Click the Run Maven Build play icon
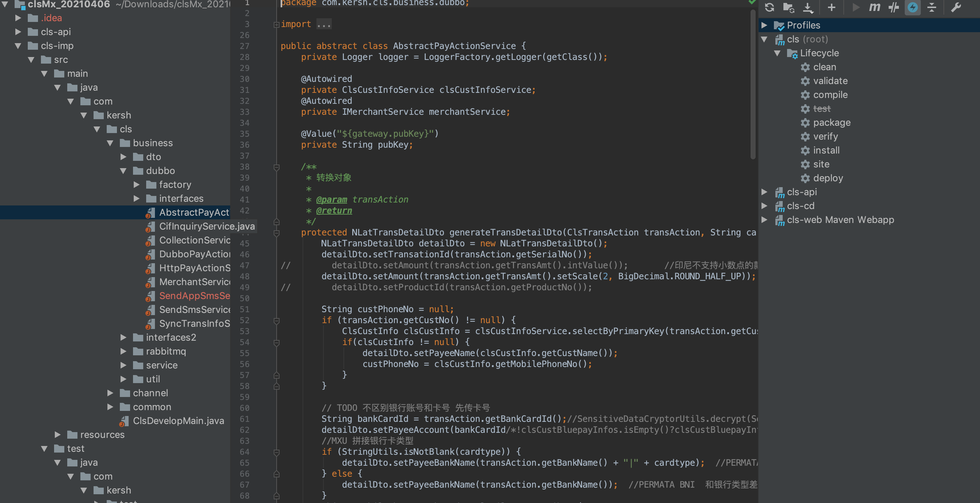The height and width of the screenshot is (503, 980). (x=856, y=7)
